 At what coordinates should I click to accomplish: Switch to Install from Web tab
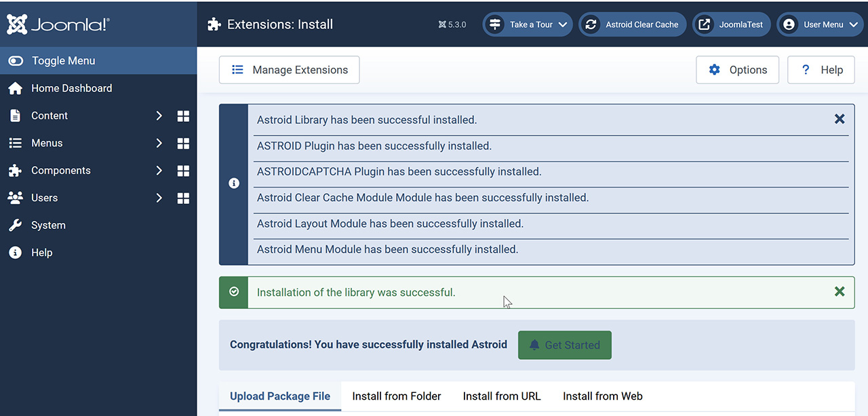coord(602,396)
